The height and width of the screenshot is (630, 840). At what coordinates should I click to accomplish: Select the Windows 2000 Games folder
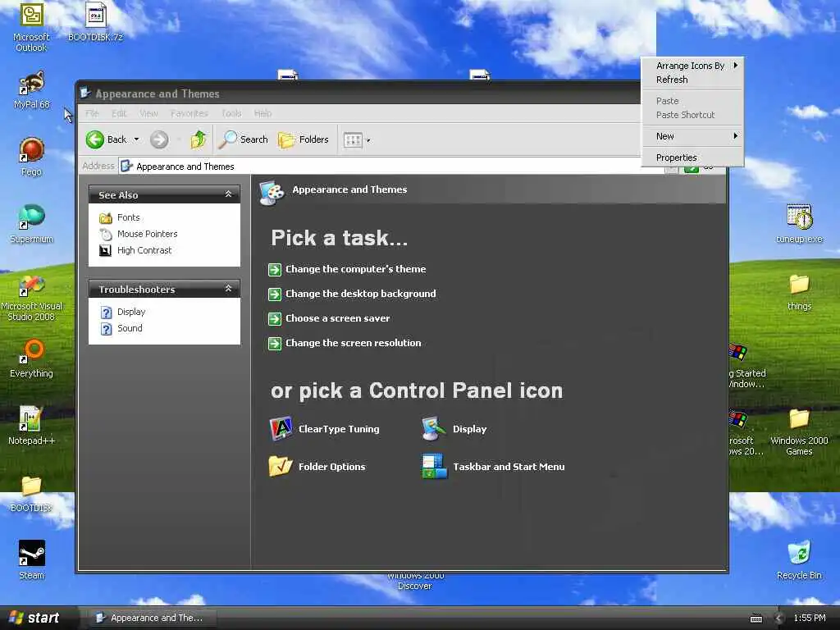[799, 431]
